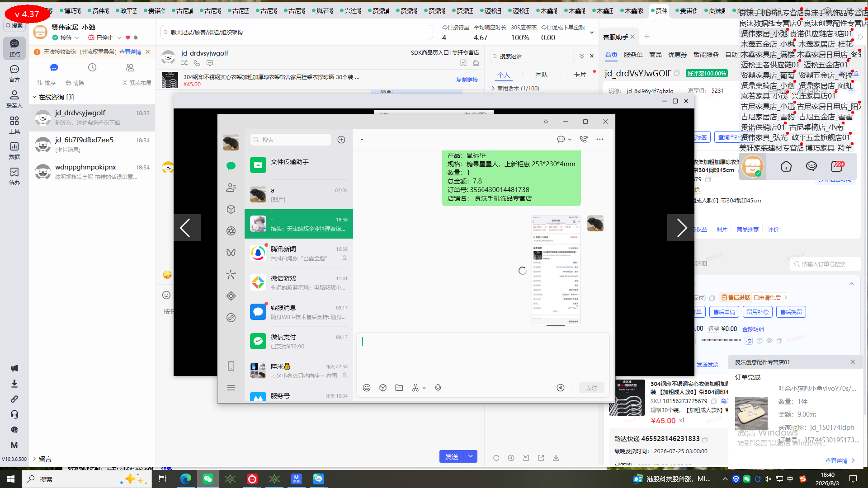Open 联系人 in the left sidebar
Image resolution: width=868 pixels, height=488 pixels.
[x=14, y=99]
